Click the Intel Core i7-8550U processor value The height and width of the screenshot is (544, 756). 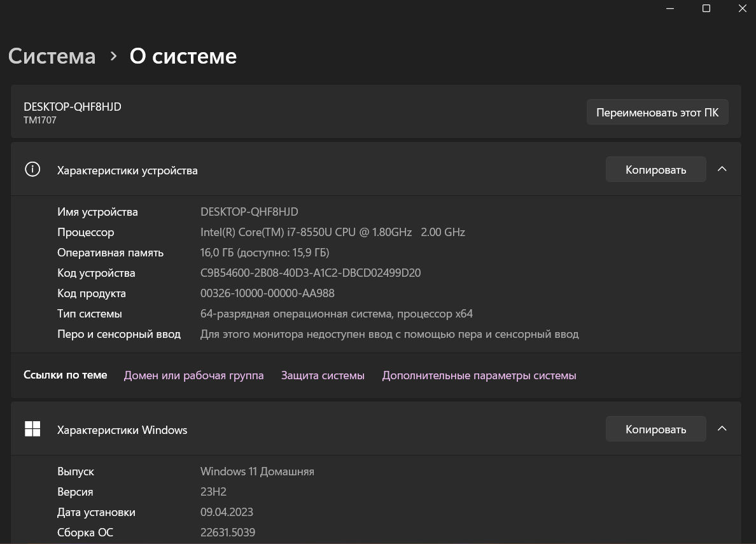pos(333,232)
